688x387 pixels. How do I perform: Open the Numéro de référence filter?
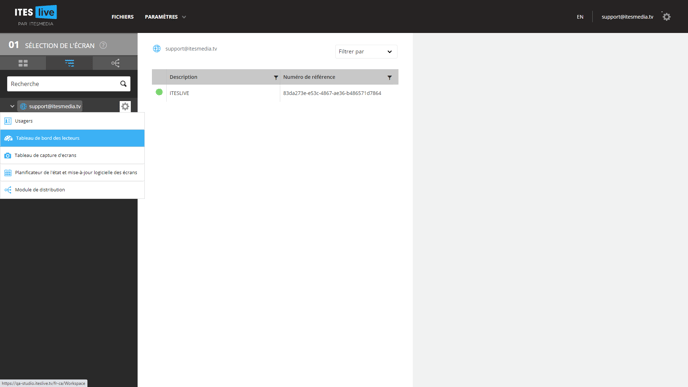389,77
